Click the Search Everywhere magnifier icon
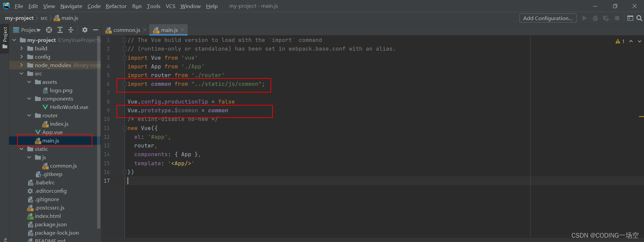This screenshot has width=644, height=242. pyautogui.click(x=639, y=18)
